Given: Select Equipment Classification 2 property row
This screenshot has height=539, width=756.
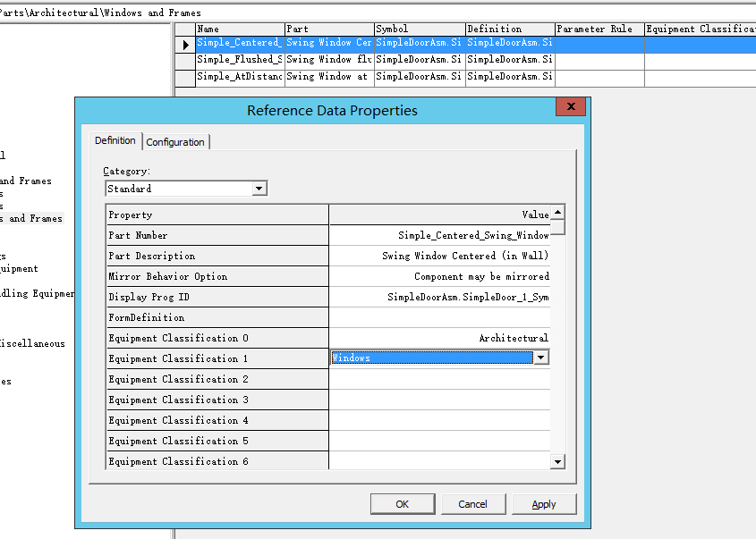Looking at the screenshot, I should tap(217, 379).
